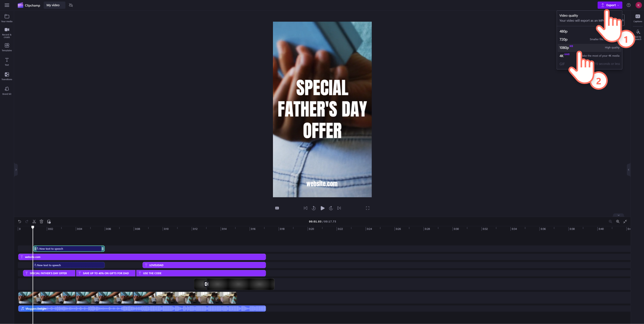Screen dimensions: 644x324
Task: Select 1080p HD video quality
Action: click(x=589, y=48)
